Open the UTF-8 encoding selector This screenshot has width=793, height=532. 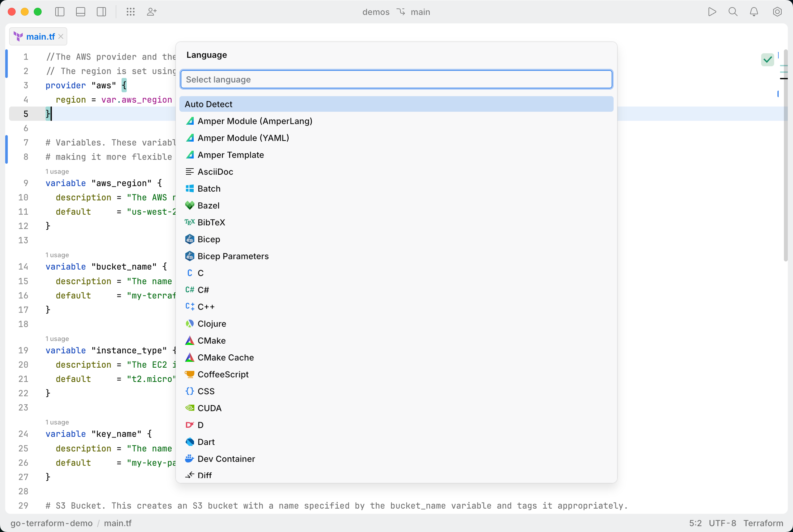pyautogui.click(x=722, y=523)
